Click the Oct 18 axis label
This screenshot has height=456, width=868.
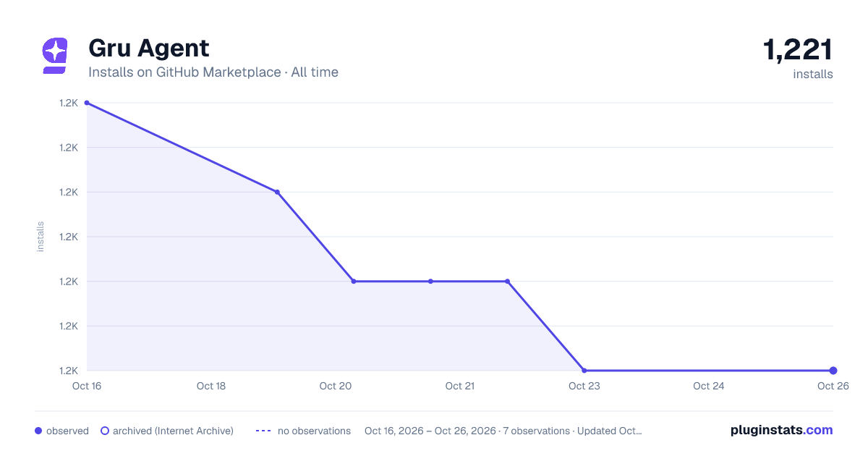coord(211,387)
